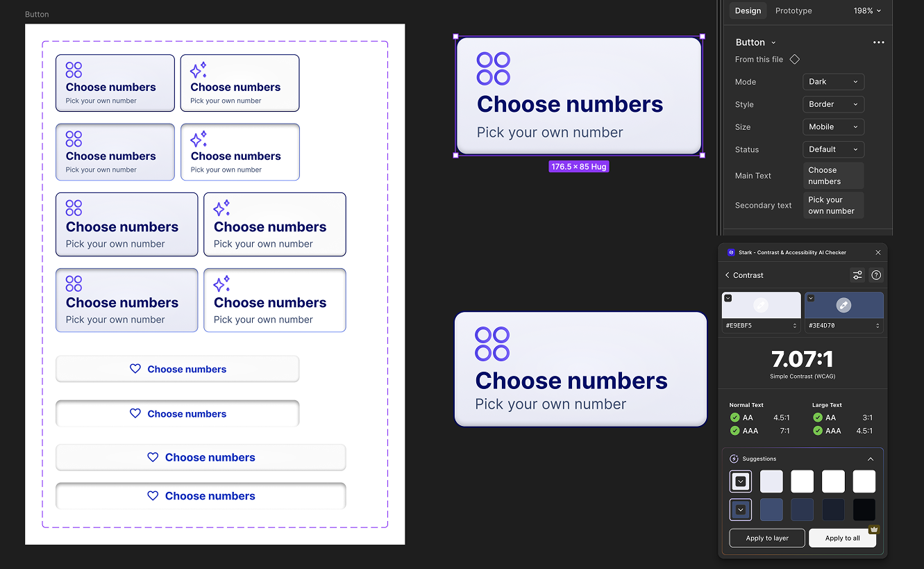Click the heart icon in the topmost heart button
924x569 pixels.
(x=135, y=369)
